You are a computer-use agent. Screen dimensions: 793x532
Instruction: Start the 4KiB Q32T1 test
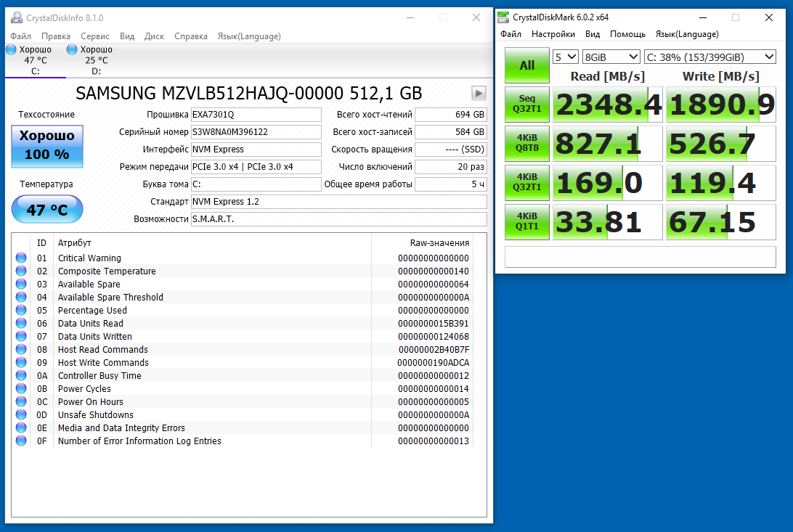[x=527, y=182]
